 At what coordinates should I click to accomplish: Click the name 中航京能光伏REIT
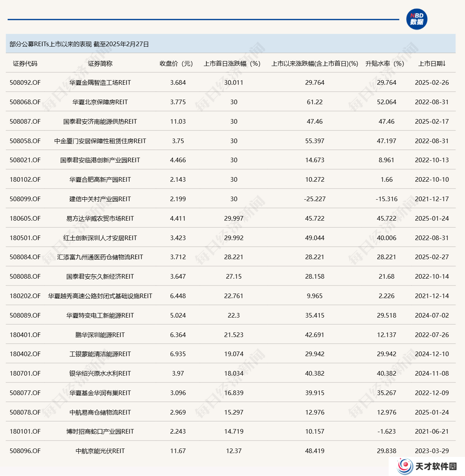(x=100, y=451)
